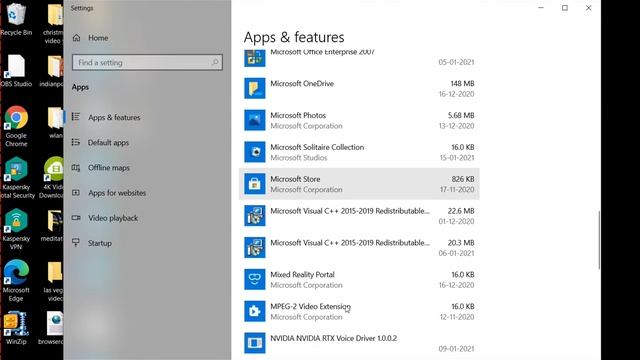640x360 pixels.
Task: Select the Microsoft Store text entry
Action: click(x=295, y=179)
